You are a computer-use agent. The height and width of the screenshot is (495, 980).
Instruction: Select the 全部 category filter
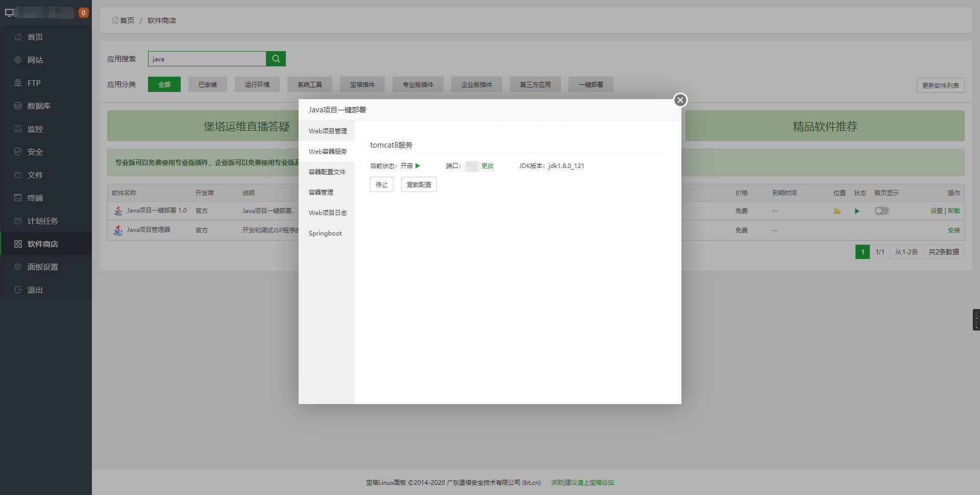164,84
